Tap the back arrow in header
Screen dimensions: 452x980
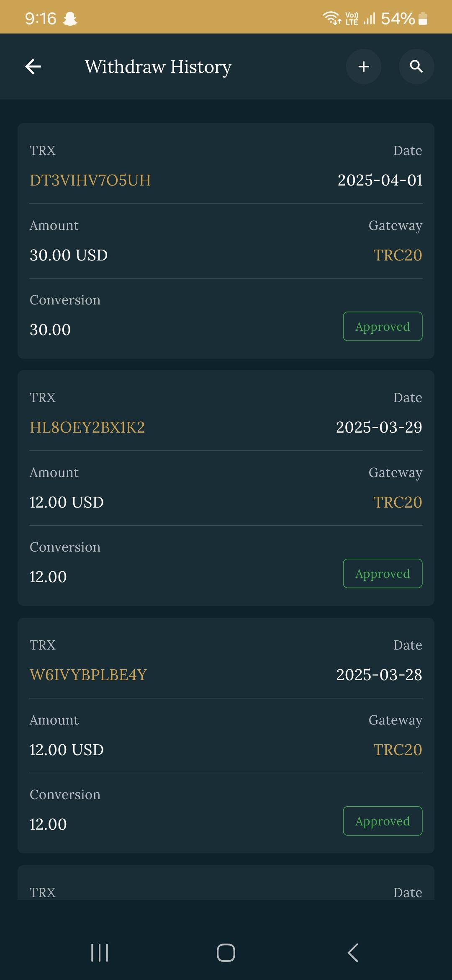(33, 67)
